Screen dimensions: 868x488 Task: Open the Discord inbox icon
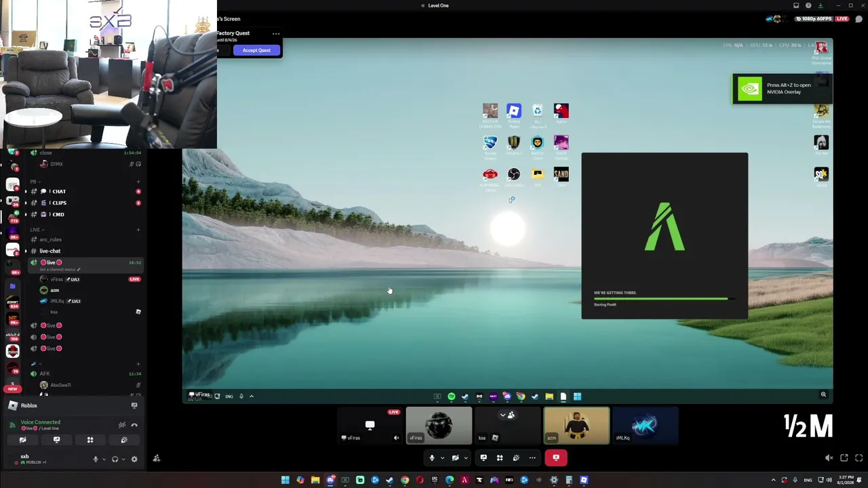pos(796,5)
